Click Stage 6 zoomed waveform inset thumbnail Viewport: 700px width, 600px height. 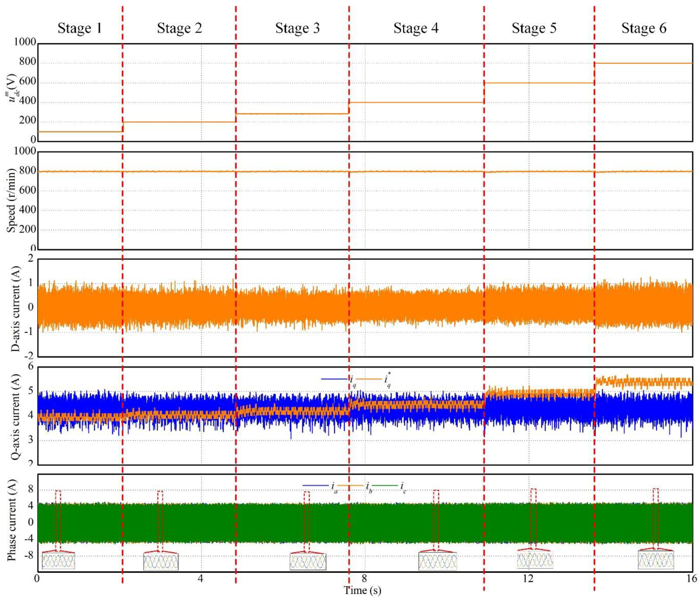tap(656, 560)
